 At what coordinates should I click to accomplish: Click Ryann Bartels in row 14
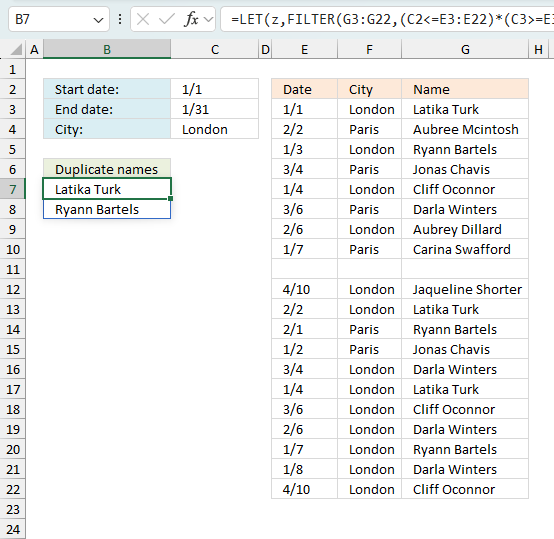coord(465,330)
